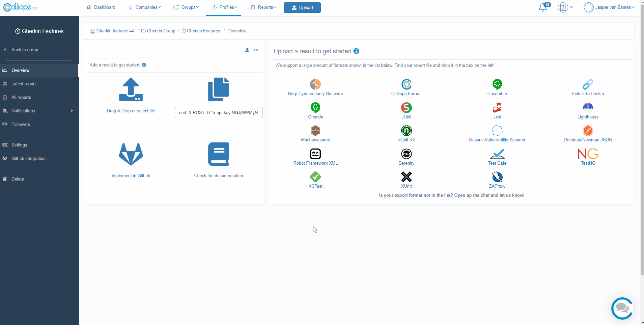Click the documentation book icon
Image resolution: width=644 pixels, height=325 pixels.
point(218,154)
